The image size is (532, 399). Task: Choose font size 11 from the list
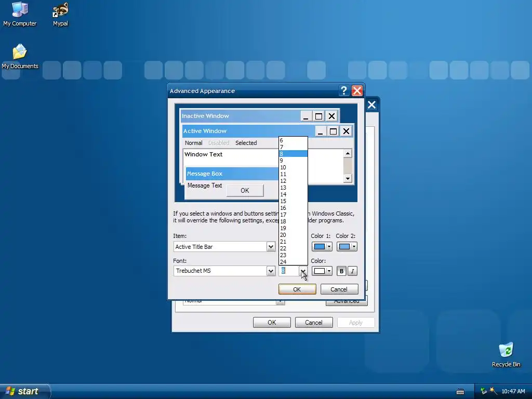293,175
